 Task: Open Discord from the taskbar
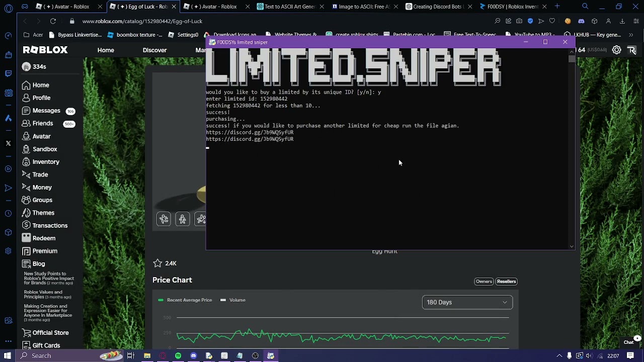point(194,356)
